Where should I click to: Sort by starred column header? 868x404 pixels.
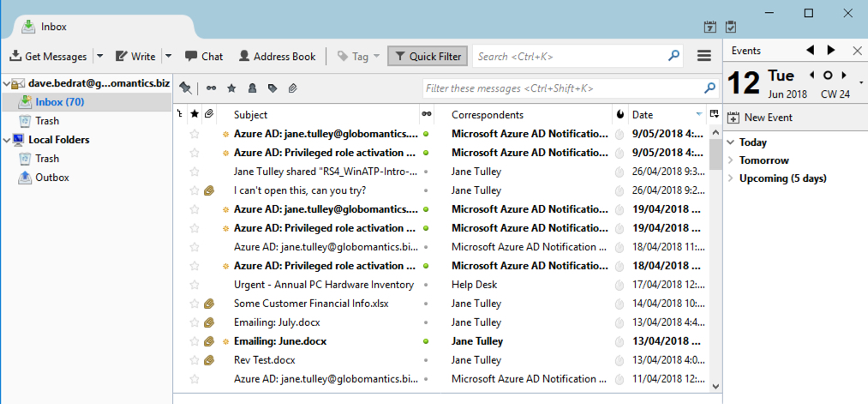tap(194, 114)
